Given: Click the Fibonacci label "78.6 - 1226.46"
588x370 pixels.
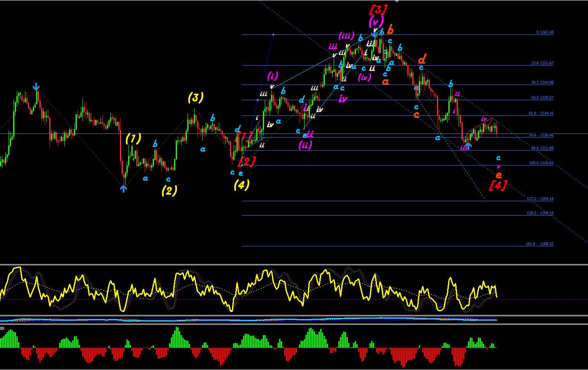Looking at the screenshot, I should pyautogui.click(x=541, y=135).
